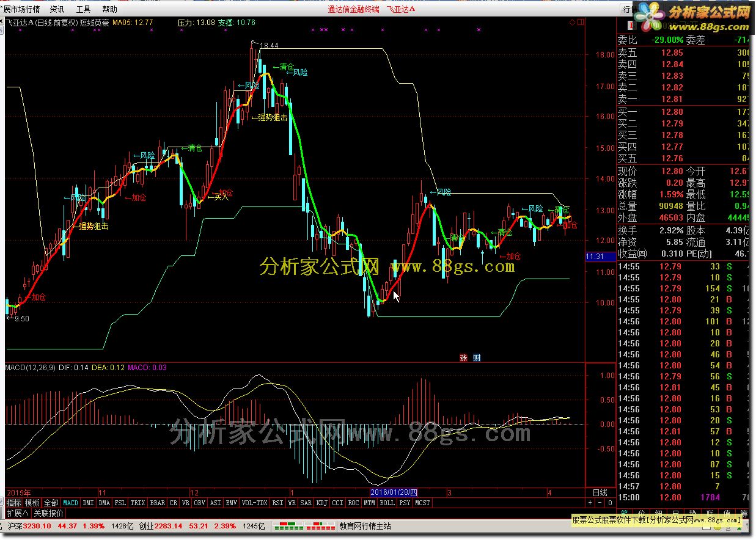The height and width of the screenshot is (540, 756).
Task: Switch to the DMA indicator tab
Action: [x=105, y=503]
